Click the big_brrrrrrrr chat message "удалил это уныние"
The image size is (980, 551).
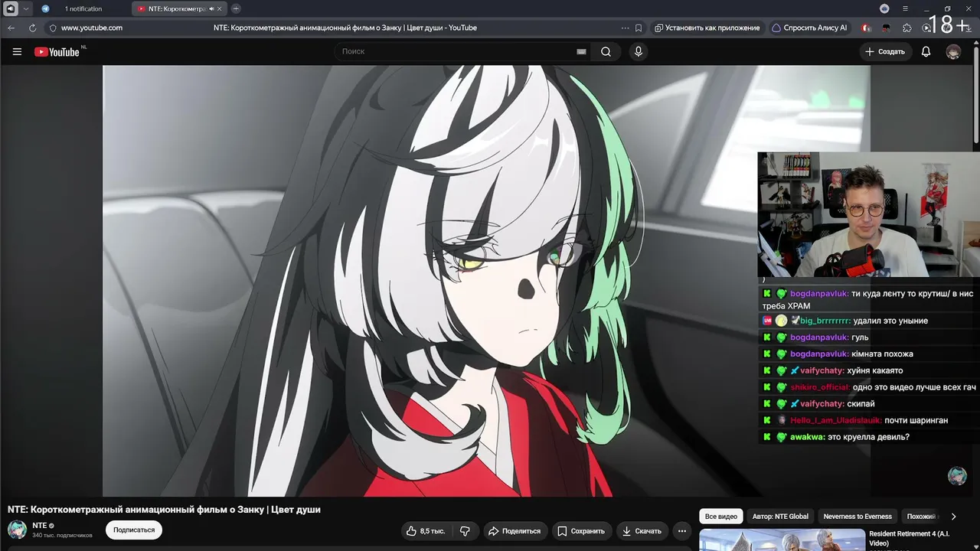coord(890,321)
